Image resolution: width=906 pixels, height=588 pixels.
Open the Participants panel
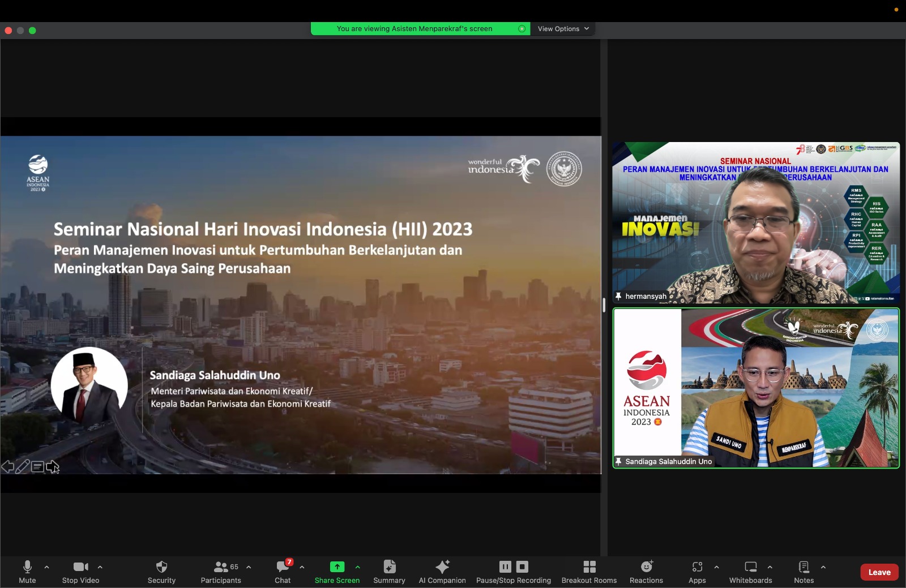[221, 572]
